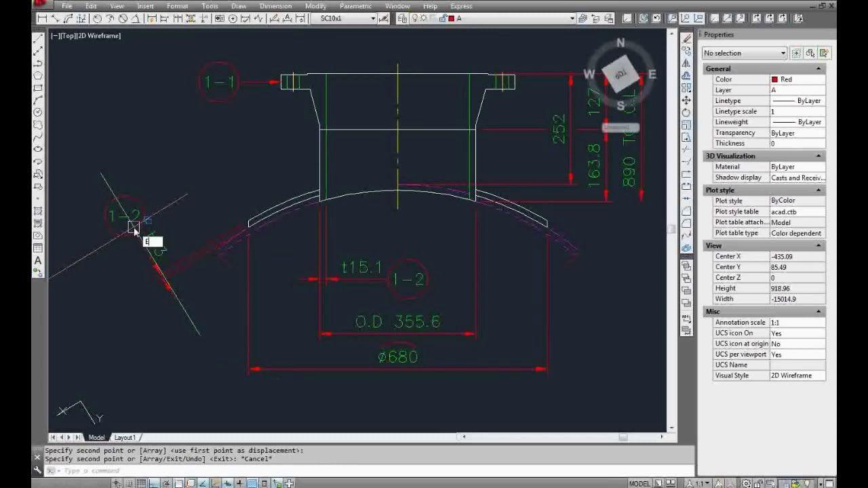The height and width of the screenshot is (488, 868).
Task: Open the Layer Properties Manager
Action: (x=403, y=18)
